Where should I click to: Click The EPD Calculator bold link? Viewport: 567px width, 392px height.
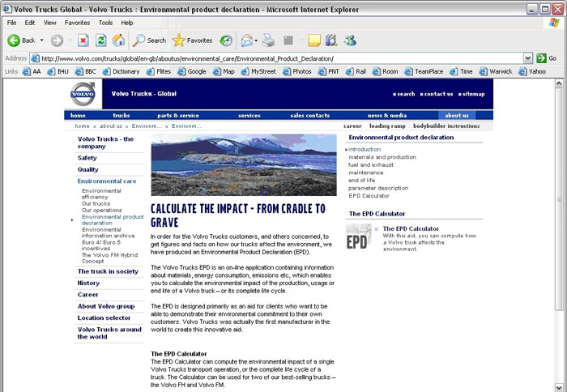pos(411,228)
